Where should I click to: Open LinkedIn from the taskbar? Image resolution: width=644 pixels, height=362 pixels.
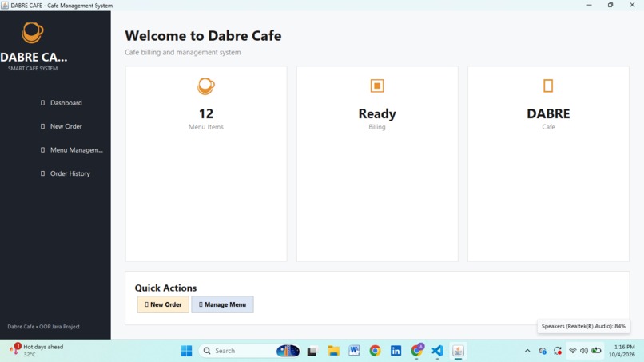pos(396,351)
